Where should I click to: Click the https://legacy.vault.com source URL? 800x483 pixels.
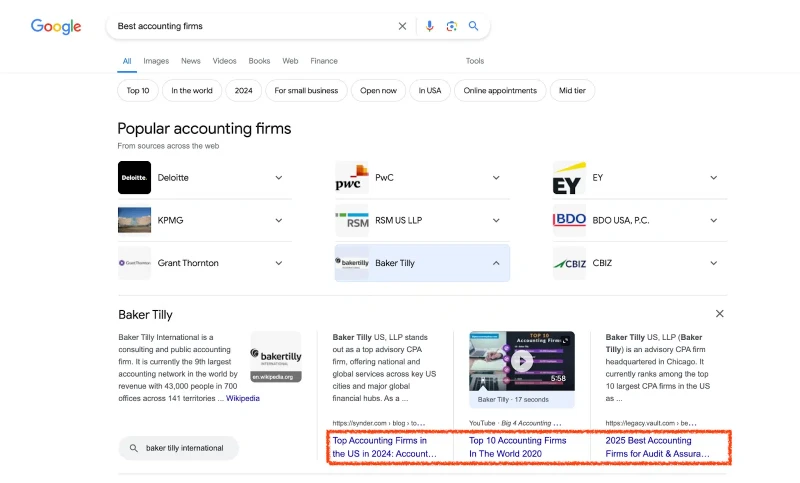pos(651,423)
